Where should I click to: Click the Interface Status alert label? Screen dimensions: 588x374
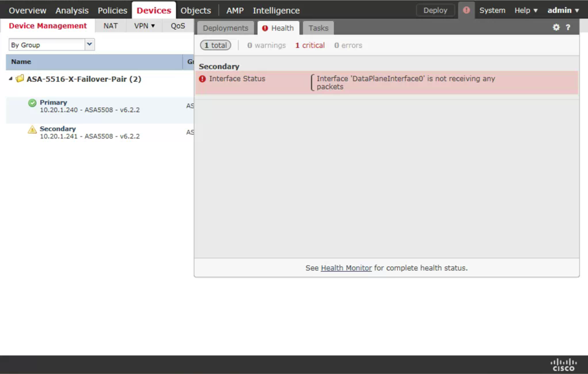coord(237,79)
